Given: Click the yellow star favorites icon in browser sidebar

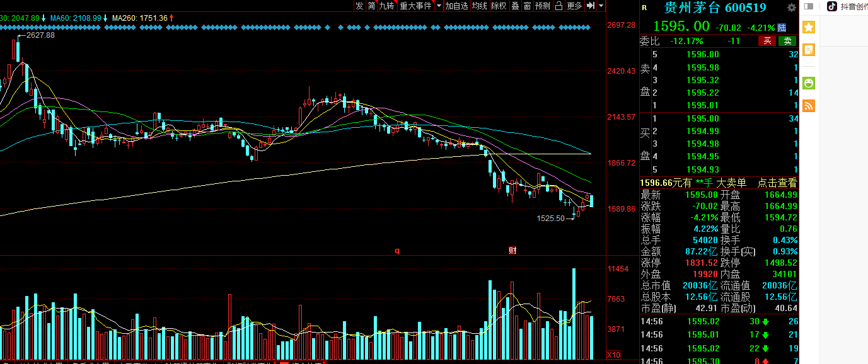Looking at the screenshot, I should click(809, 27).
